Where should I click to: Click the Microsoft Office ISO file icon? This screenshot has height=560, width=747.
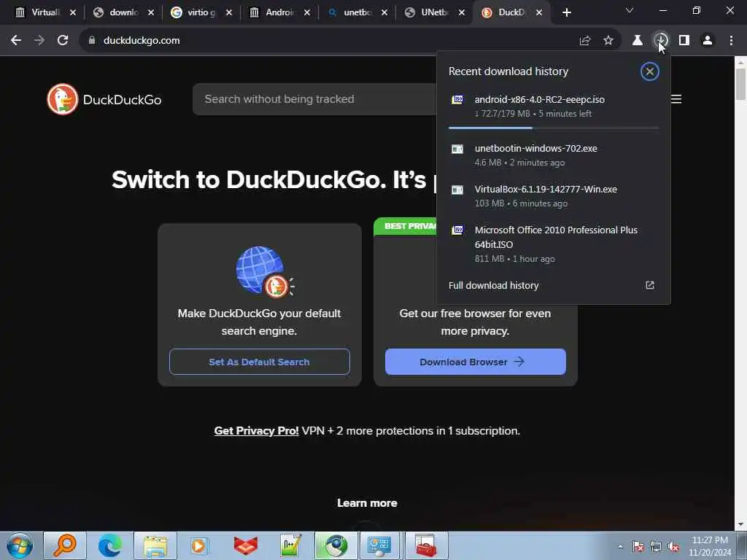pyautogui.click(x=457, y=230)
